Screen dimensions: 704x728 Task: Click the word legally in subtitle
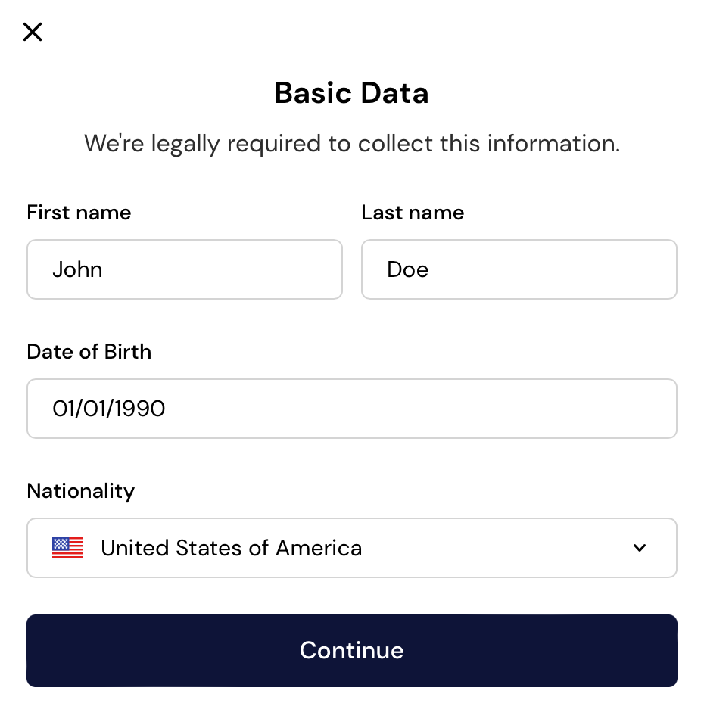click(186, 143)
